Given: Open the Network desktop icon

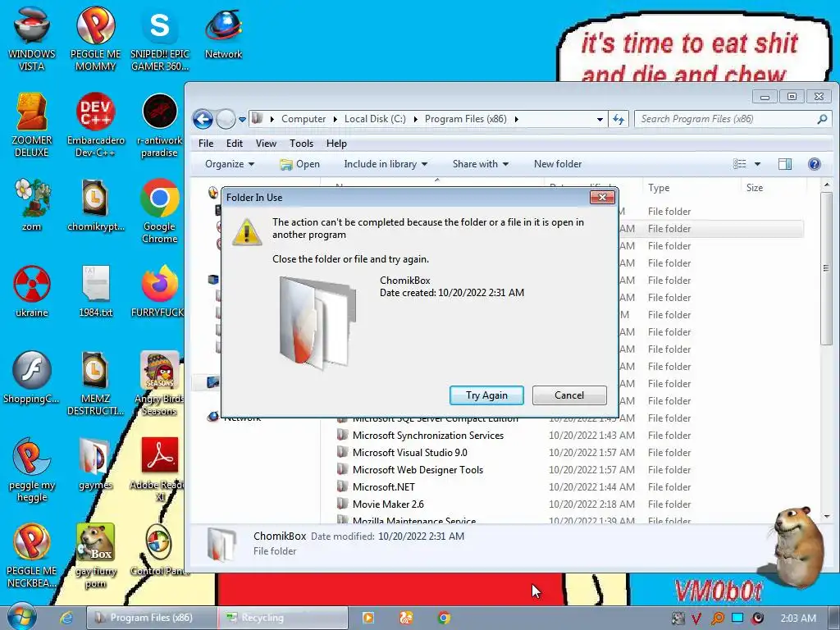Looking at the screenshot, I should (x=223, y=33).
